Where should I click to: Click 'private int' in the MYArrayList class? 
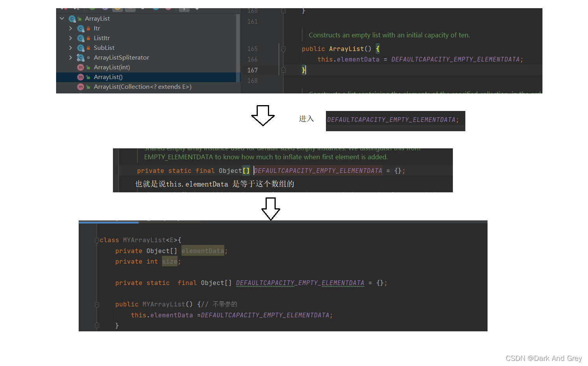click(x=136, y=262)
